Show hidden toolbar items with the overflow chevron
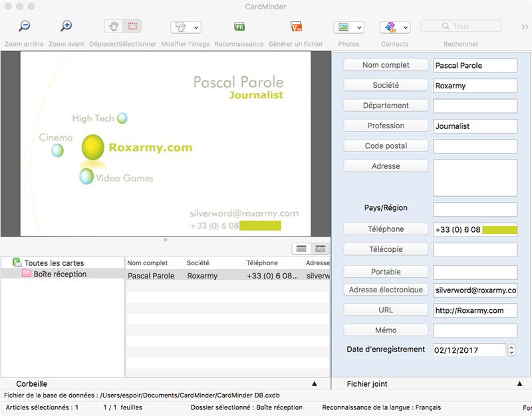Viewport: 532px width, 416px height. click(x=525, y=27)
